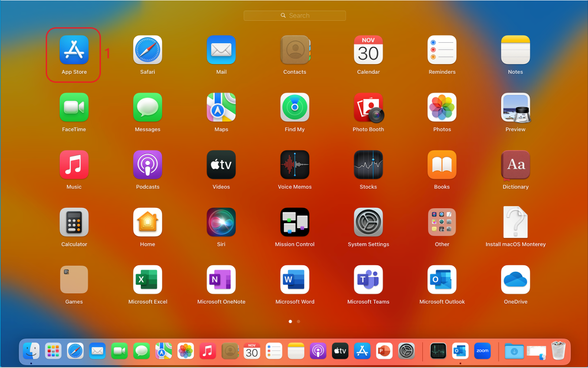Screen dimensions: 588x368
Task: Open Install macOS Monterey
Action: 516,222
